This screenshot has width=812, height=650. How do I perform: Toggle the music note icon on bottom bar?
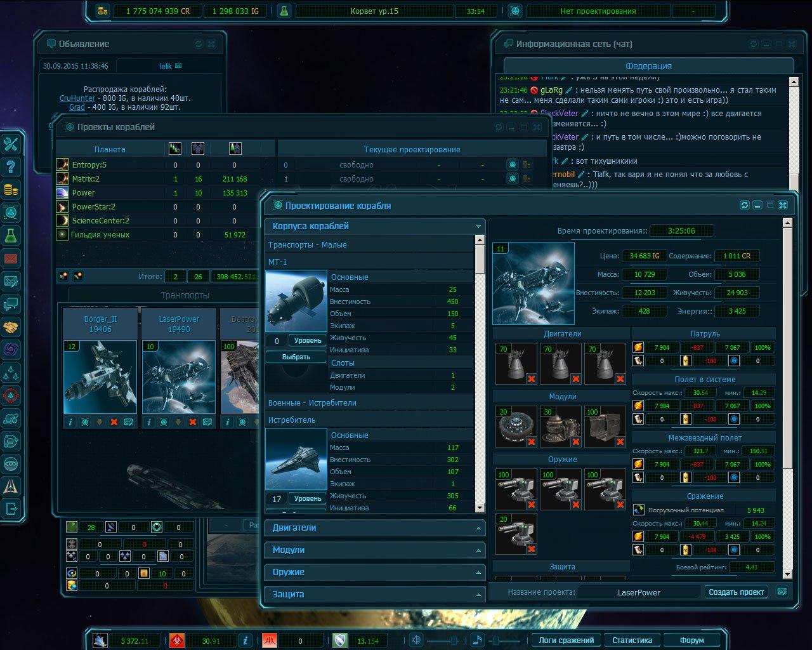[x=477, y=640]
